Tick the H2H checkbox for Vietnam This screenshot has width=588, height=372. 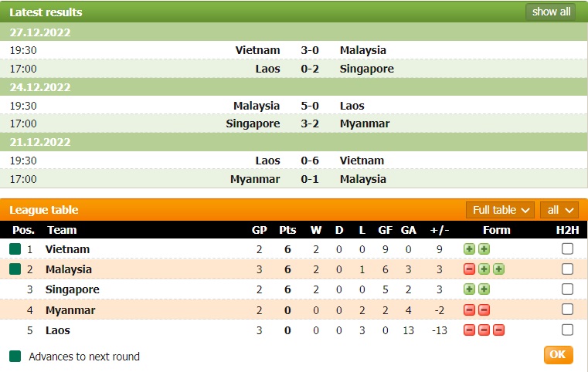567,249
